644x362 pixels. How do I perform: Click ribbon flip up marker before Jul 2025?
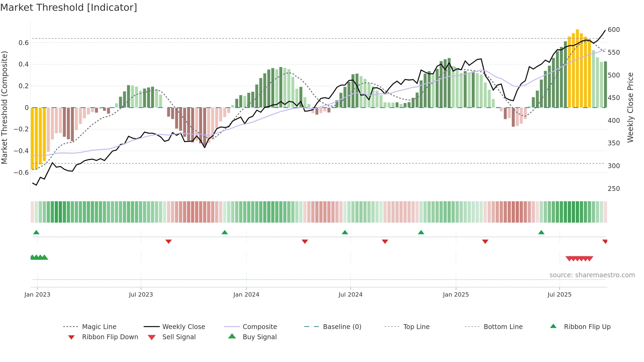coord(541,232)
